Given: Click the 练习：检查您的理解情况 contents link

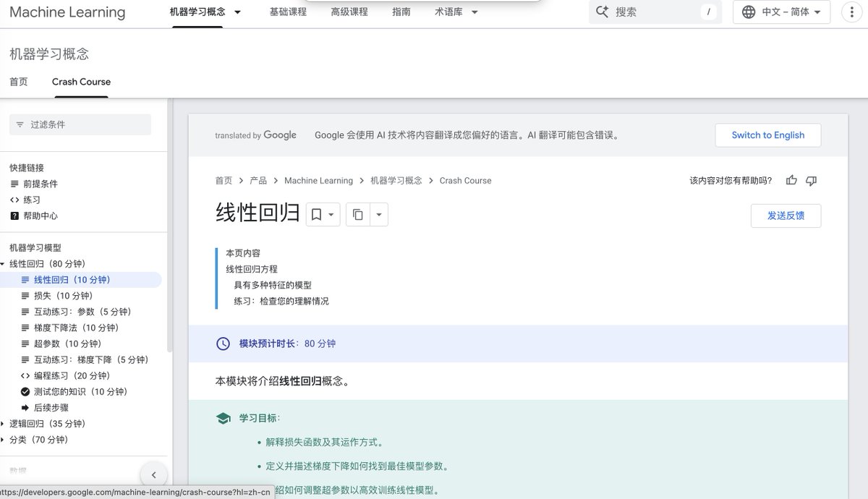Looking at the screenshot, I should tap(281, 301).
